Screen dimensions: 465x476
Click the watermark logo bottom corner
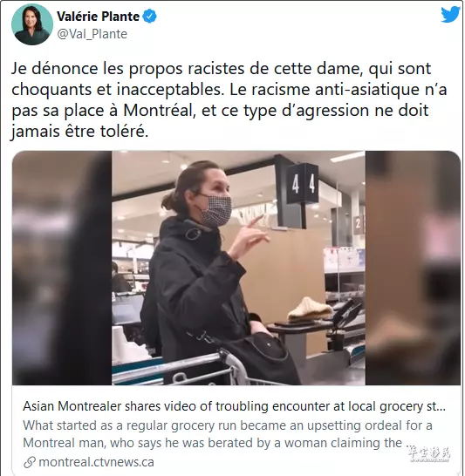click(x=429, y=454)
